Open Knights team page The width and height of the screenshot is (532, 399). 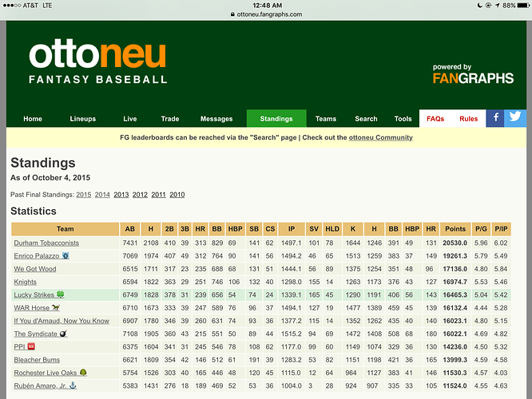(x=25, y=282)
